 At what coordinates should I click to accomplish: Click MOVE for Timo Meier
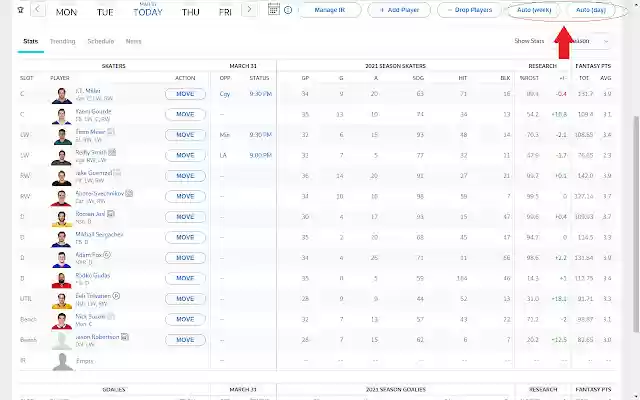(x=185, y=135)
